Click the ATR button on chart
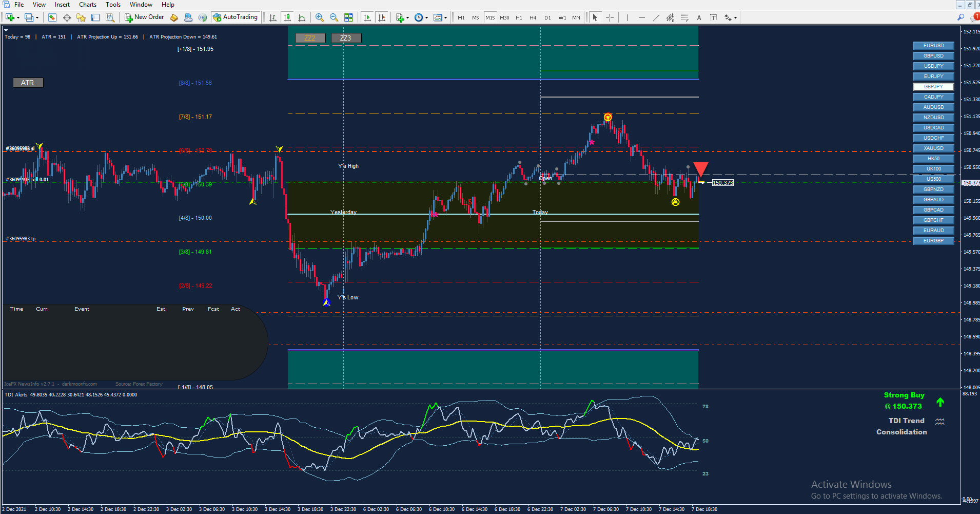 pos(28,83)
